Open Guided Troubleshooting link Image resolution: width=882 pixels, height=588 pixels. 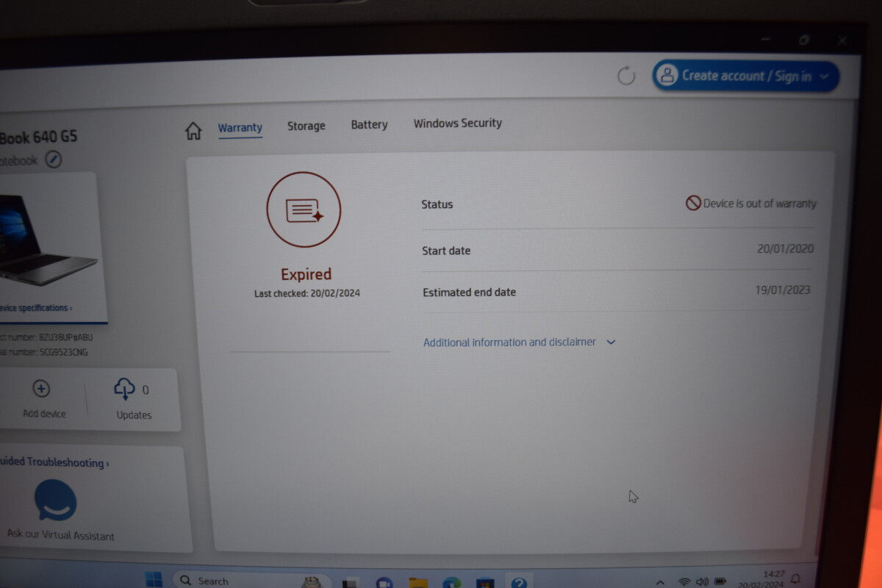(x=54, y=462)
